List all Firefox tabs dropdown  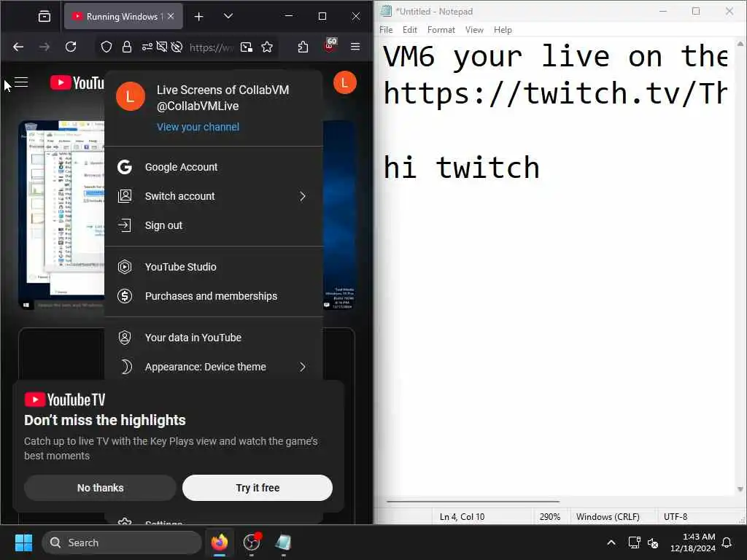228,17
